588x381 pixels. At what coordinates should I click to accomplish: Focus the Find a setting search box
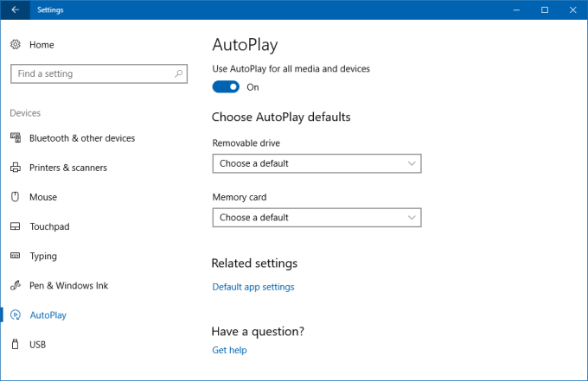99,73
